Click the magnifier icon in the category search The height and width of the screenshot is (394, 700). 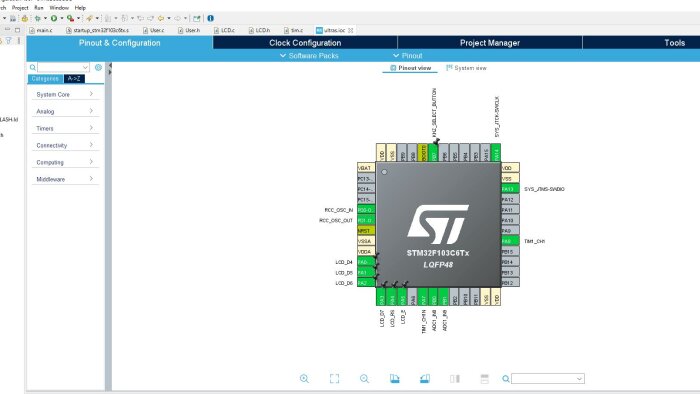click(33, 67)
